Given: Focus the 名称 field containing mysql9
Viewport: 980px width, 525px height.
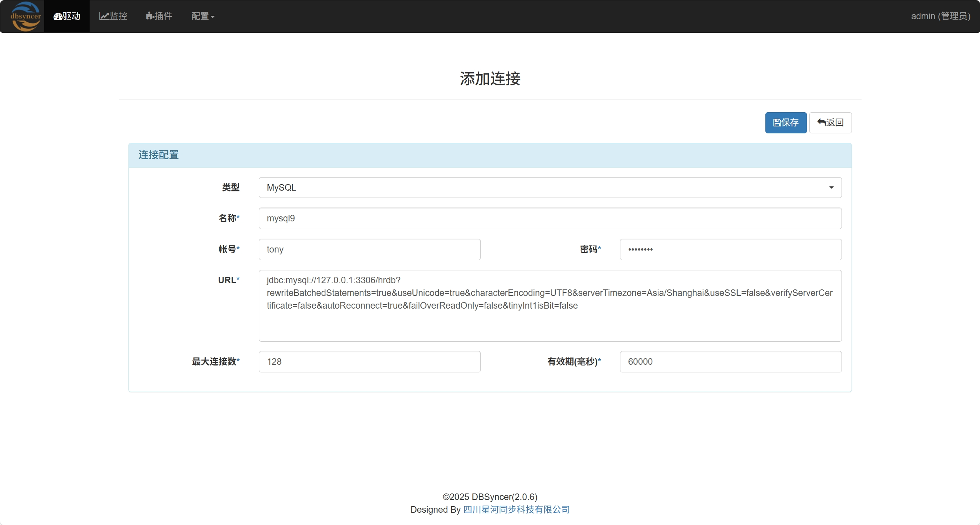Looking at the screenshot, I should (550, 218).
